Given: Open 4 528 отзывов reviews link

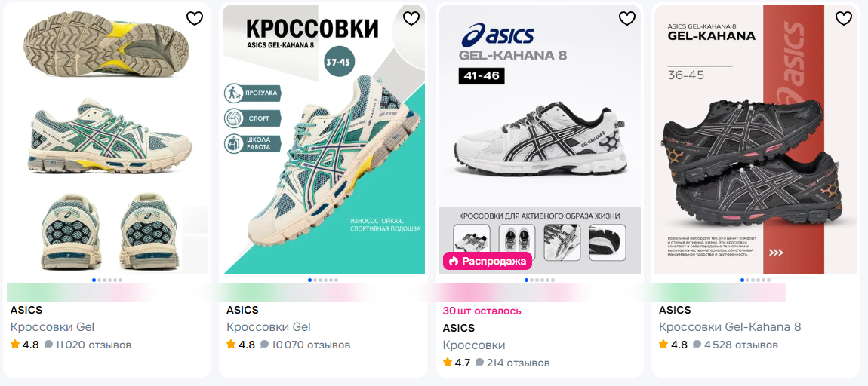Looking at the screenshot, I should pyautogui.click(x=740, y=345).
